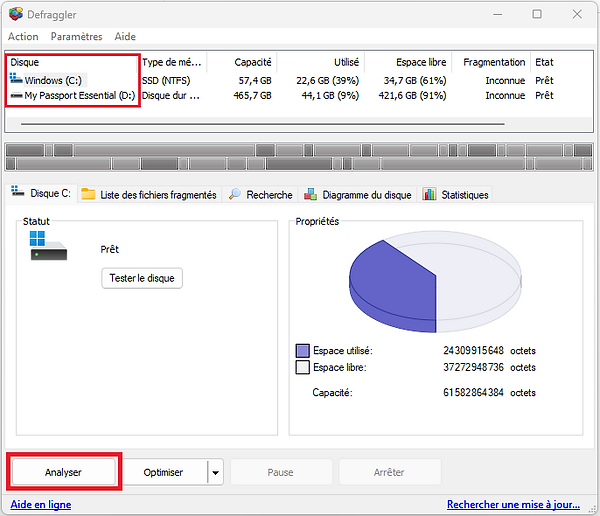Click the Windows disk status icon under Statut
This screenshot has height=516, width=600.
[x=48, y=246]
